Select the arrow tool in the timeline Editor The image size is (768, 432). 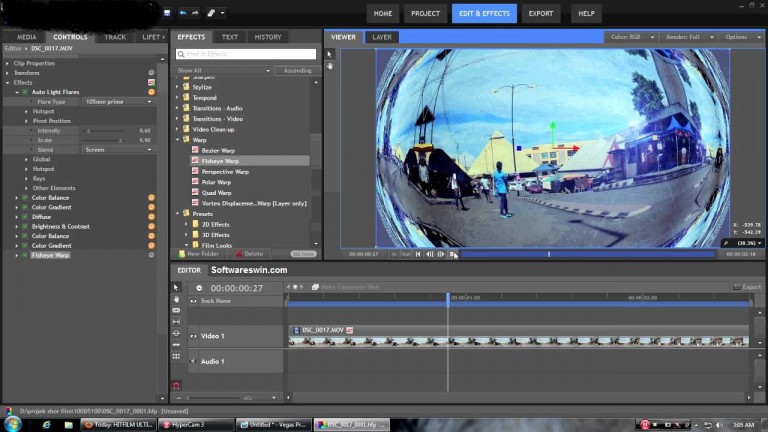click(177, 288)
